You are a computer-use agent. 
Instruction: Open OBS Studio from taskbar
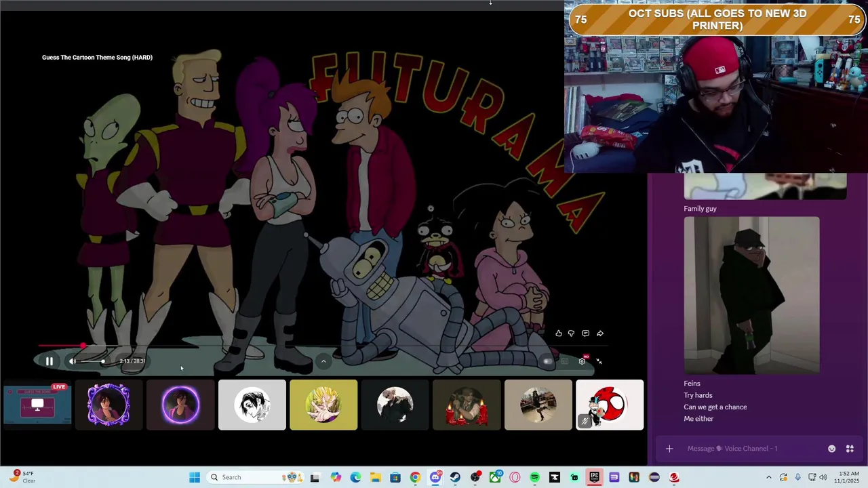pos(475,477)
